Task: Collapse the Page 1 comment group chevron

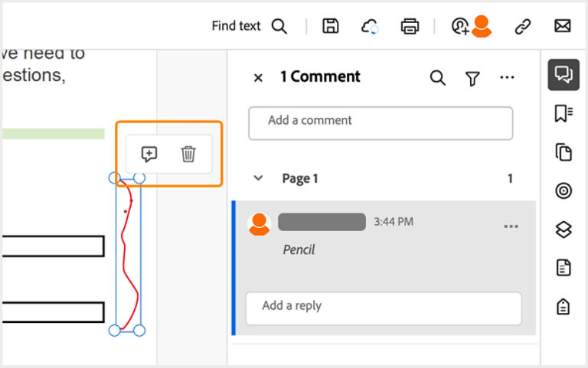Action: tap(258, 177)
